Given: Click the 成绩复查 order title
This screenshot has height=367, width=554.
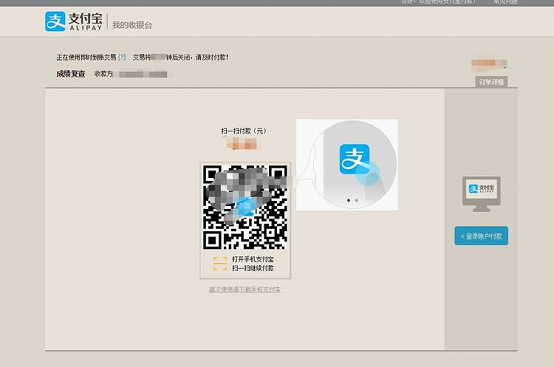Looking at the screenshot, I should point(71,74).
